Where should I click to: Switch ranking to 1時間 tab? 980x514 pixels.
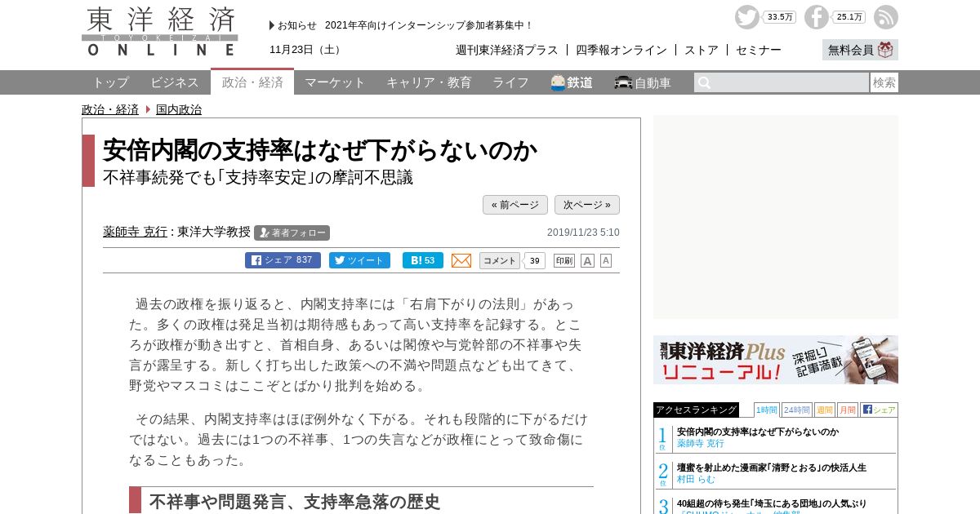point(766,410)
